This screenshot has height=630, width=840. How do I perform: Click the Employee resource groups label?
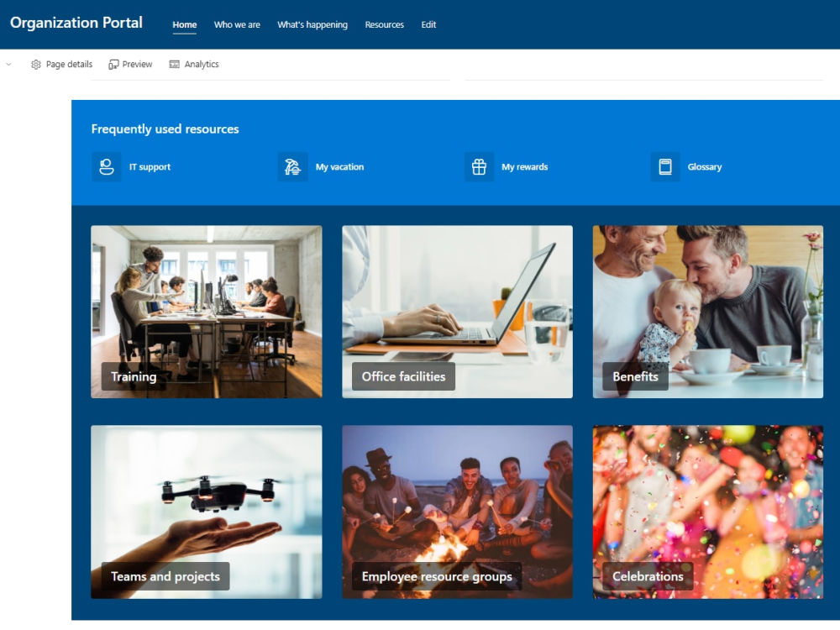[437, 576]
